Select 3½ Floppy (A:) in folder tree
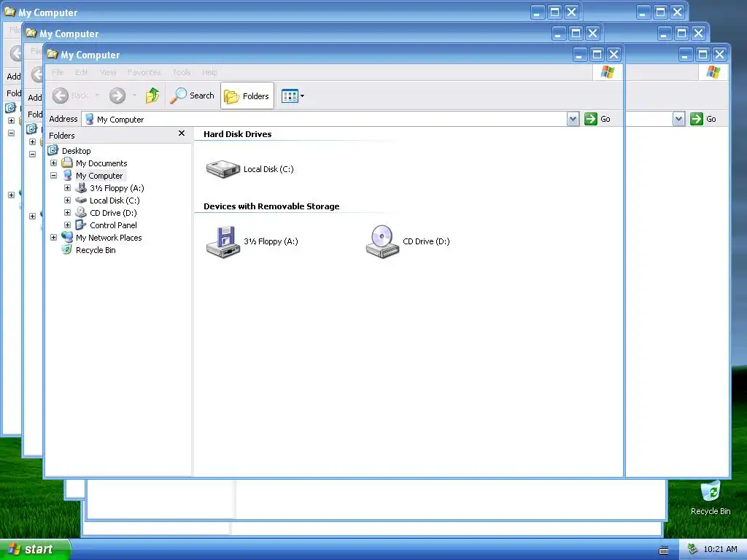747x560 pixels. pyautogui.click(x=117, y=188)
